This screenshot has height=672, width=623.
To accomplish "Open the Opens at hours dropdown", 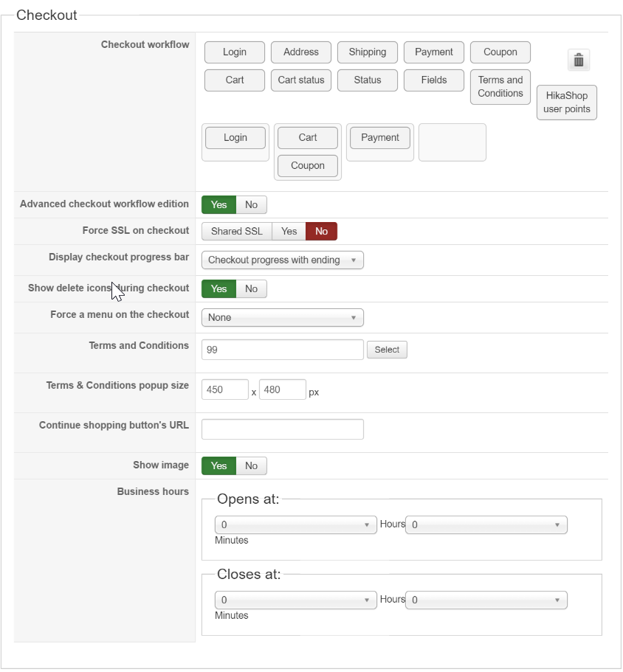I will click(296, 525).
